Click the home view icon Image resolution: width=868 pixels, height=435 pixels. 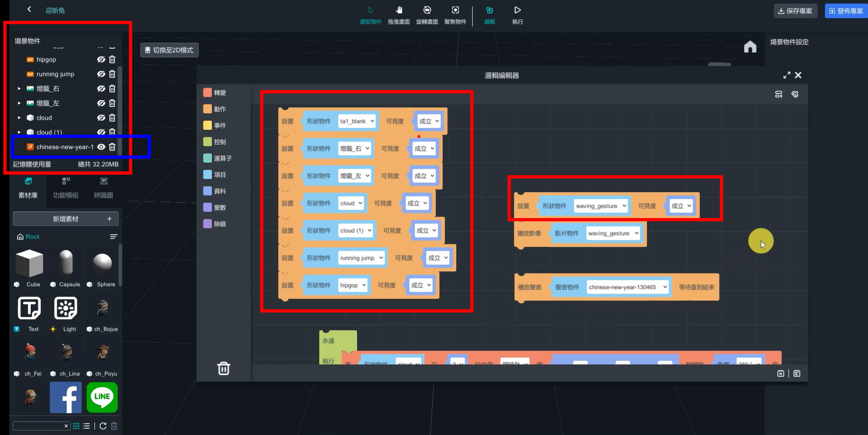pos(750,47)
